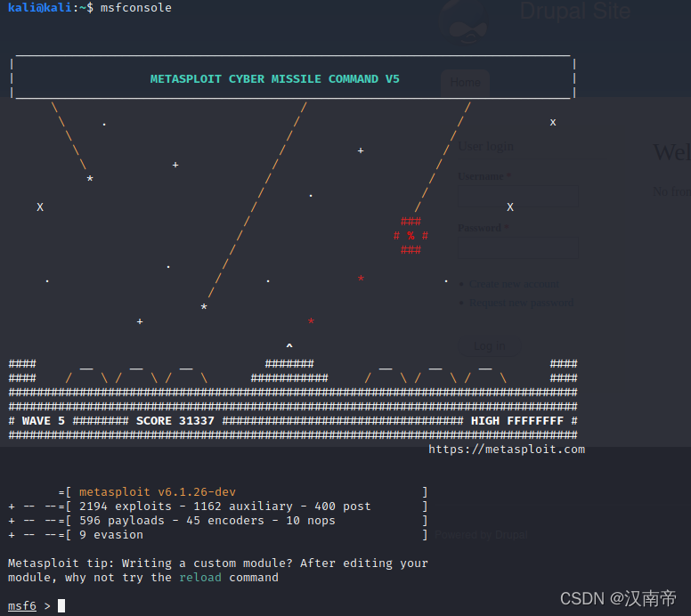The height and width of the screenshot is (616, 691).
Task: Click 'METASPLOIT CYBER MISSILE COMMAND V5' title
Action: click(274, 79)
